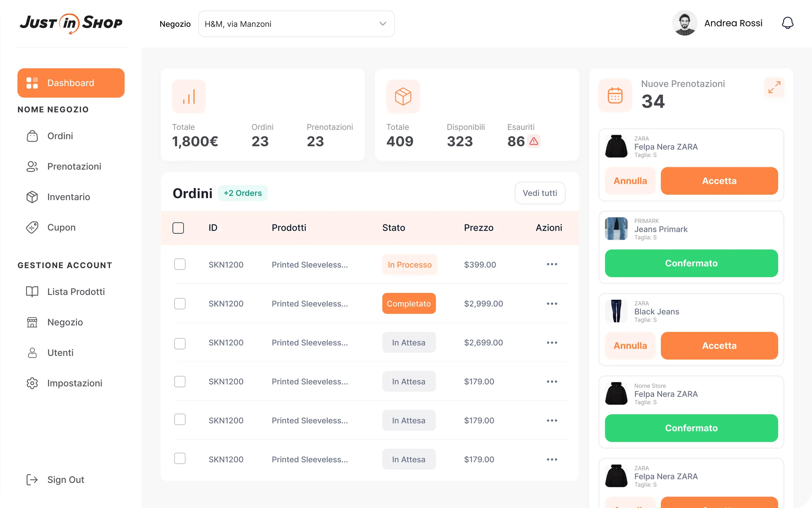Open the notification bell icon
The height and width of the screenshot is (508, 812).
click(787, 23)
